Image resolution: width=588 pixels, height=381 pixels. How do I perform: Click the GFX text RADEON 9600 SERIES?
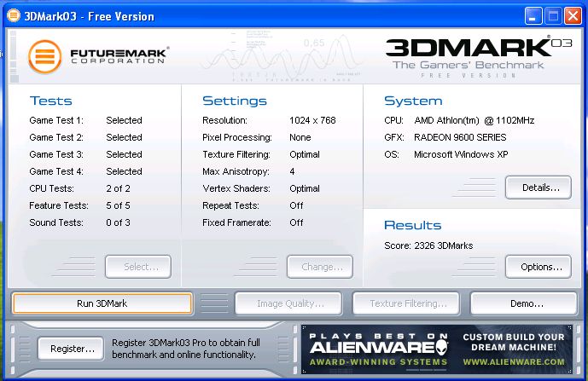[x=460, y=137]
